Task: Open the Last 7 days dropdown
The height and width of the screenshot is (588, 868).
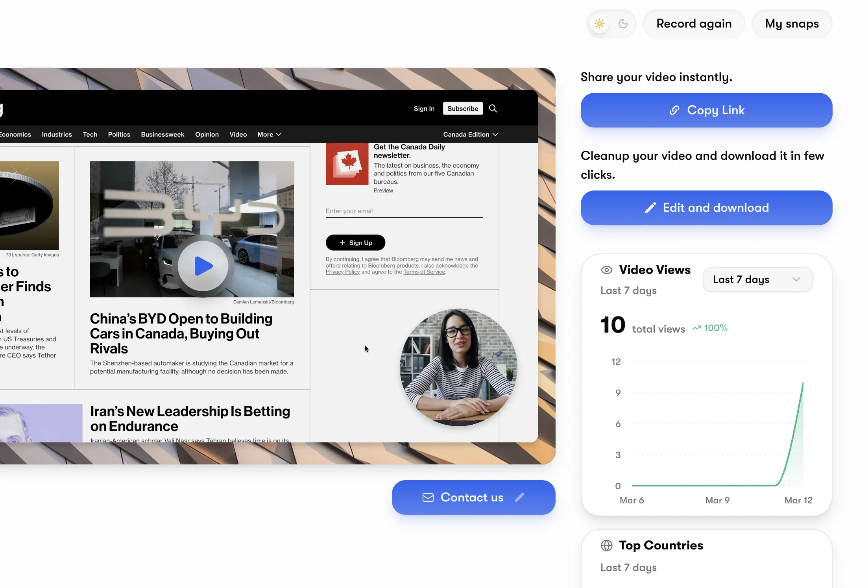Action: click(757, 279)
